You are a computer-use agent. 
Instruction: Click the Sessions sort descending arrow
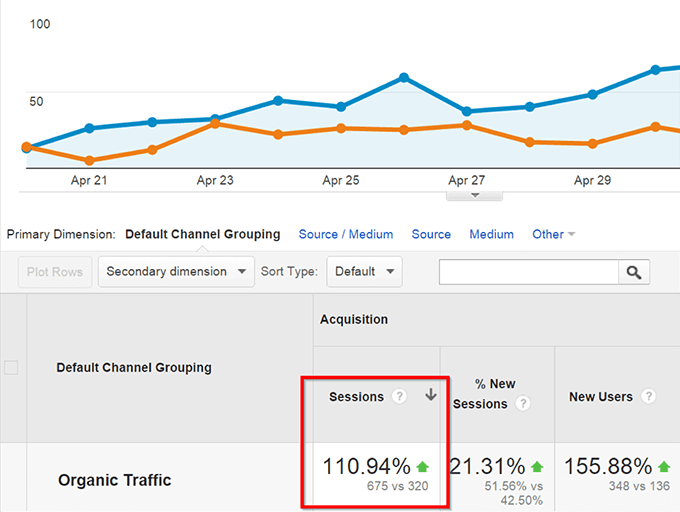(x=431, y=396)
